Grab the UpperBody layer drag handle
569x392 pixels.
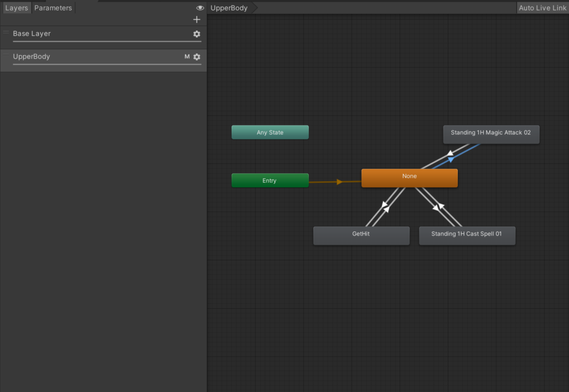[x=6, y=55]
